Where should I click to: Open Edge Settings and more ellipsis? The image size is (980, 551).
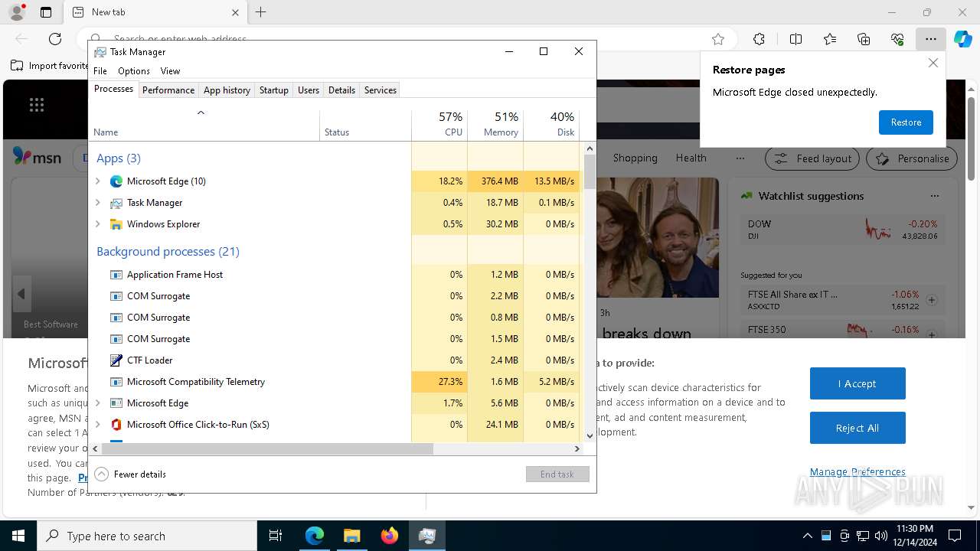[x=930, y=39]
